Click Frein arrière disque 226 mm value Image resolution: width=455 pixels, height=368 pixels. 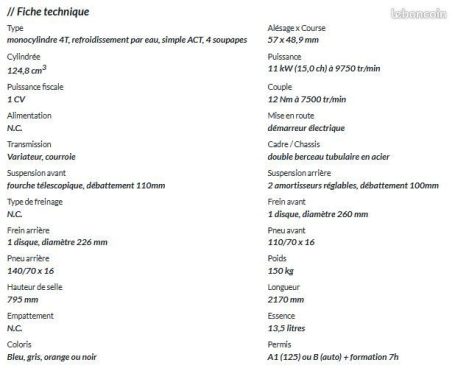[x=57, y=242]
